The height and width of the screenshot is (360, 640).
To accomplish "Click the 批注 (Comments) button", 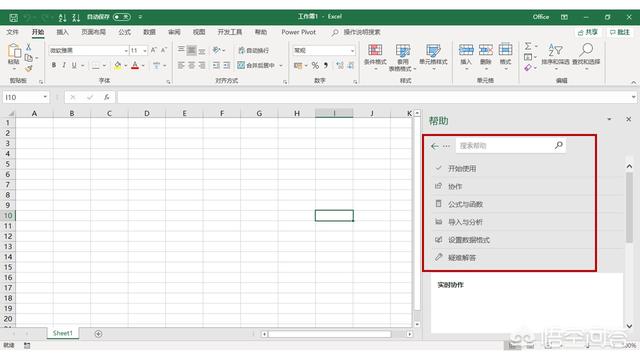I will [x=620, y=32].
